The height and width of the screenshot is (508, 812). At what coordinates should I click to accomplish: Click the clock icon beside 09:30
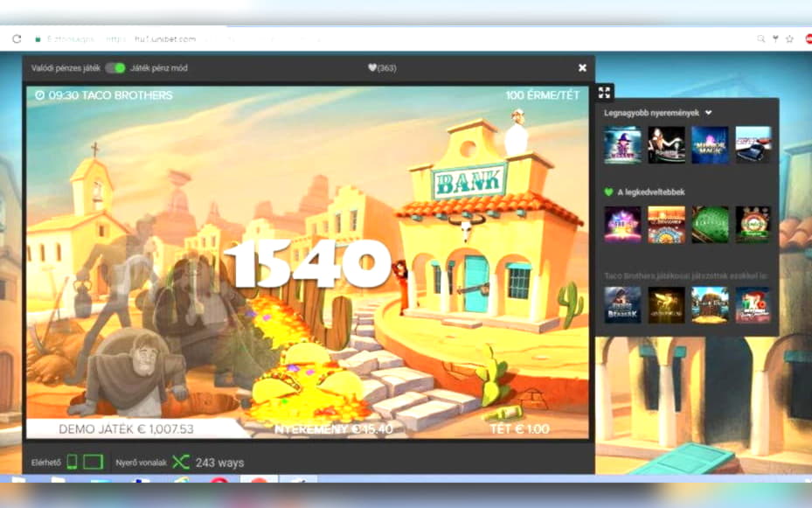pos(40,95)
